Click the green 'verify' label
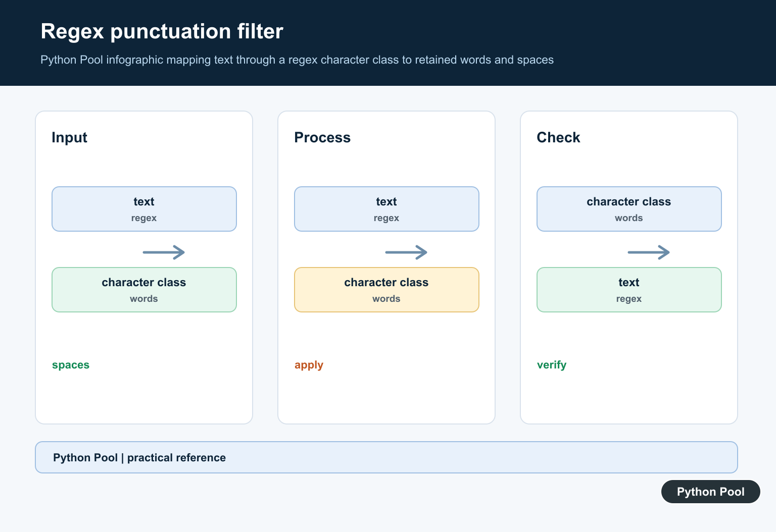Viewport: 776px width, 532px height. coord(552,365)
